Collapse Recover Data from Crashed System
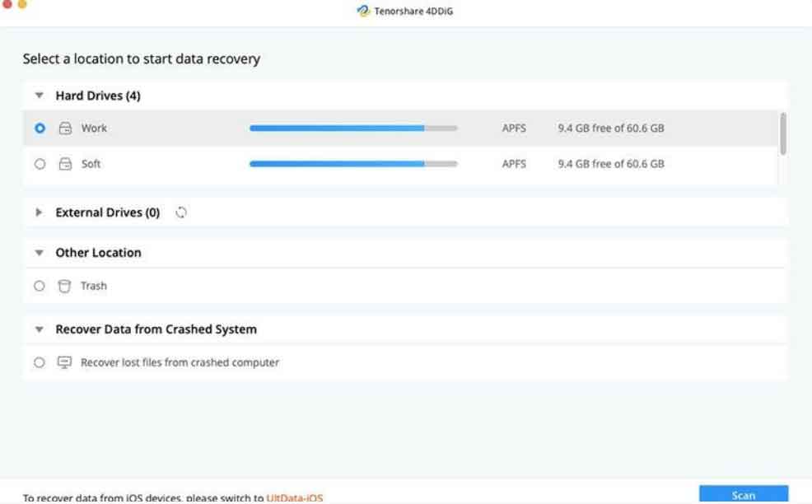Viewport: 812px width, 504px height. pos(39,329)
